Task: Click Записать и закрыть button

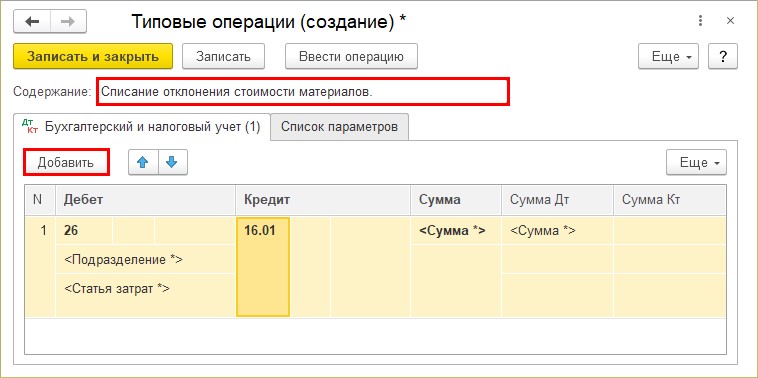Action: (x=93, y=57)
